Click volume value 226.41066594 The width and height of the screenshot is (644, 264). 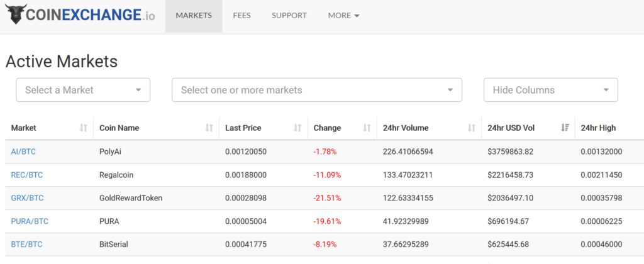pos(408,151)
